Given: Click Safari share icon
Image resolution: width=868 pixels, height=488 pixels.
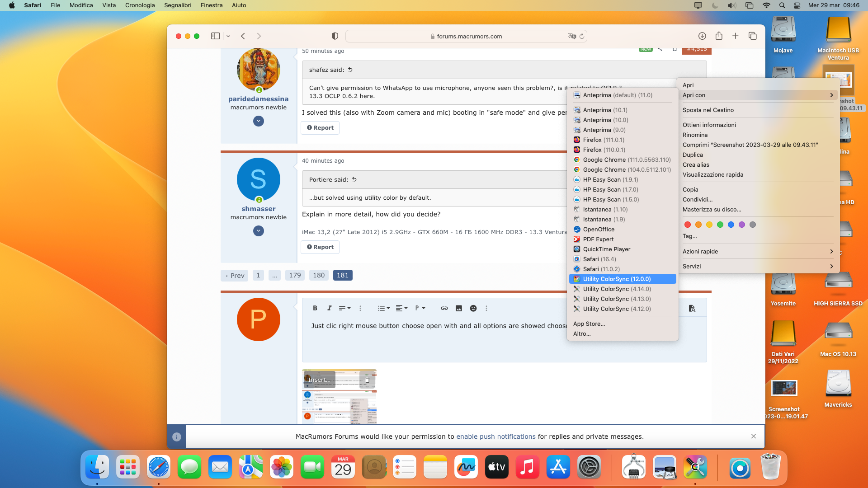Looking at the screenshot, I should [719, 36].
